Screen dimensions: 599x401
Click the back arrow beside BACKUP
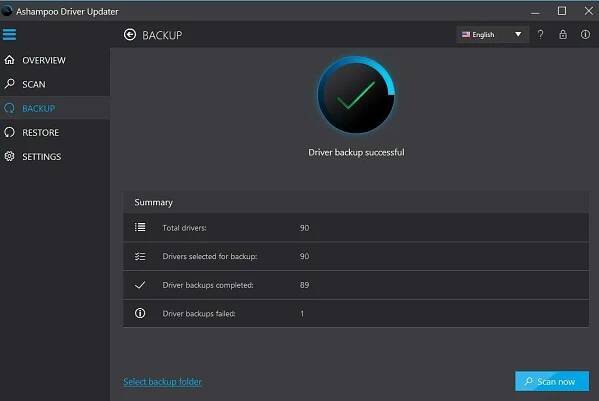[x=130, y=35]
